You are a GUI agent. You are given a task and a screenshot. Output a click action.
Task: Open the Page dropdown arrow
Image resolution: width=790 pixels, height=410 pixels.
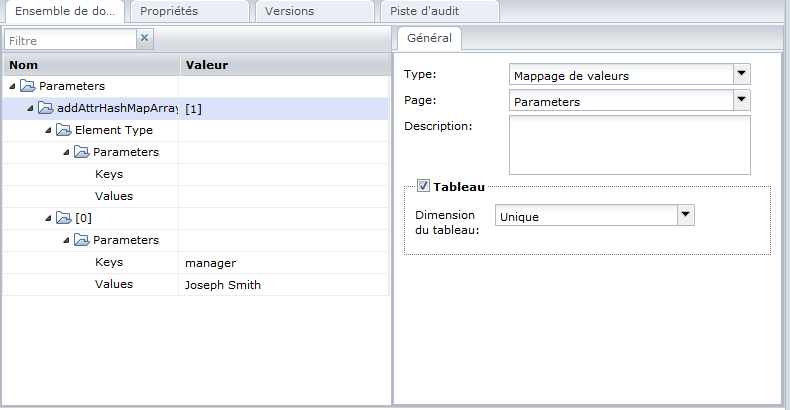[742, 100]
